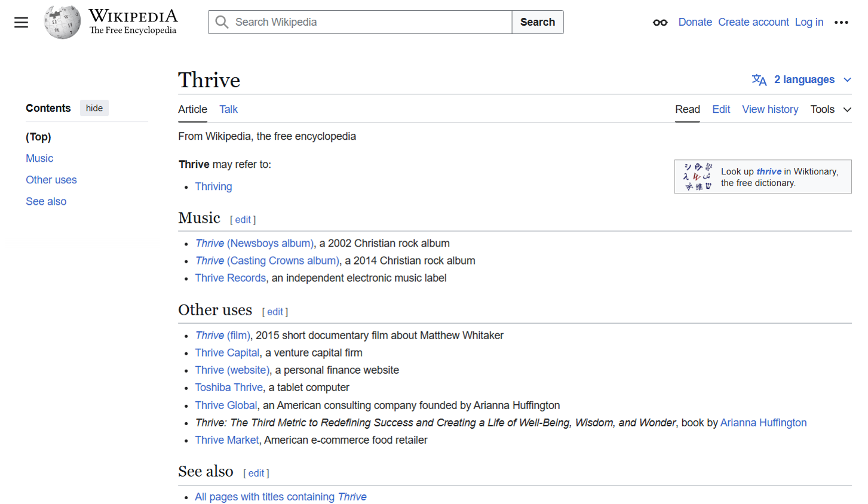Click the Wikipedia globe logo

coord(62,22)
